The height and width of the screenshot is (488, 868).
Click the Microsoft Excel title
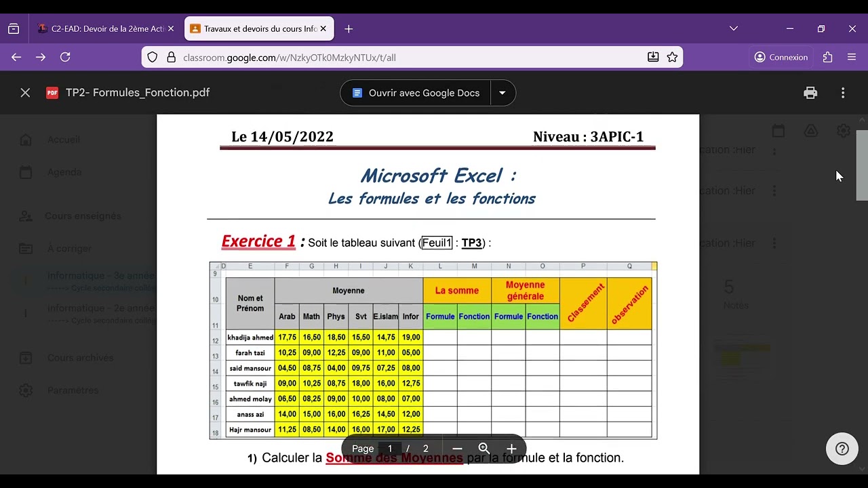tap(437, 176)
